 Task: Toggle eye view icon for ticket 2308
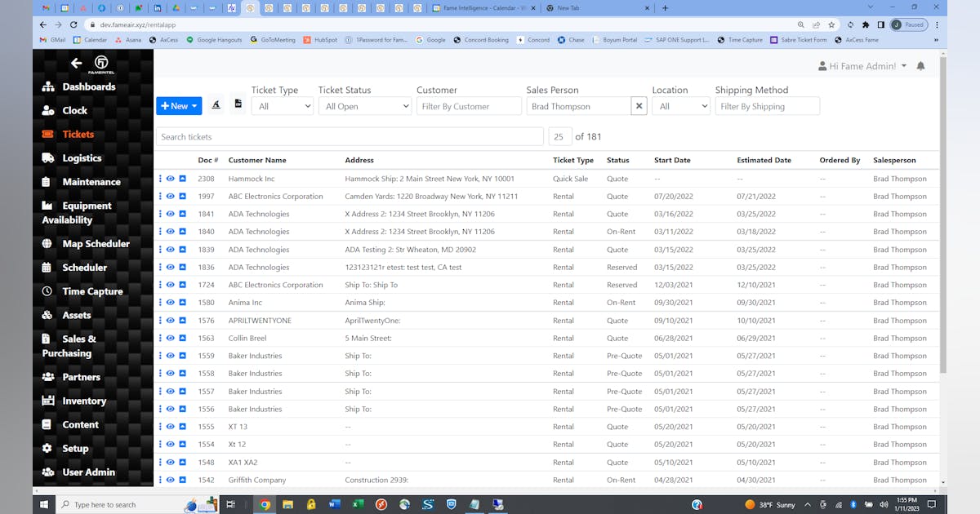[x=171, y=179]
